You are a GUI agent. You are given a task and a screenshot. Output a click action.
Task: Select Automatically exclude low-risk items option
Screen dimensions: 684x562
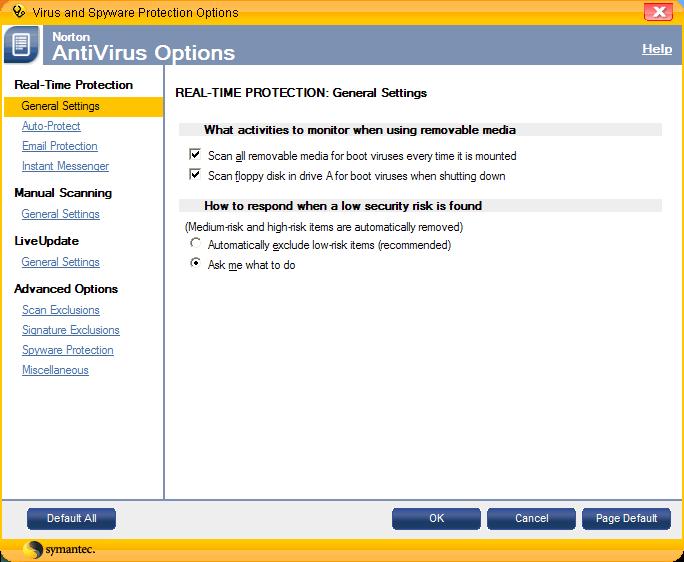coord(195,243)
